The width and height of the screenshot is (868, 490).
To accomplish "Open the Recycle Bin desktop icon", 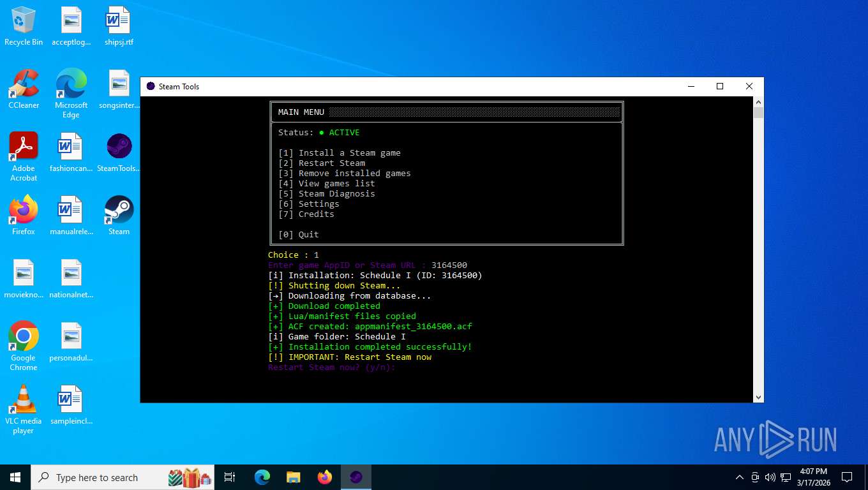I will [x=24, y=27].
